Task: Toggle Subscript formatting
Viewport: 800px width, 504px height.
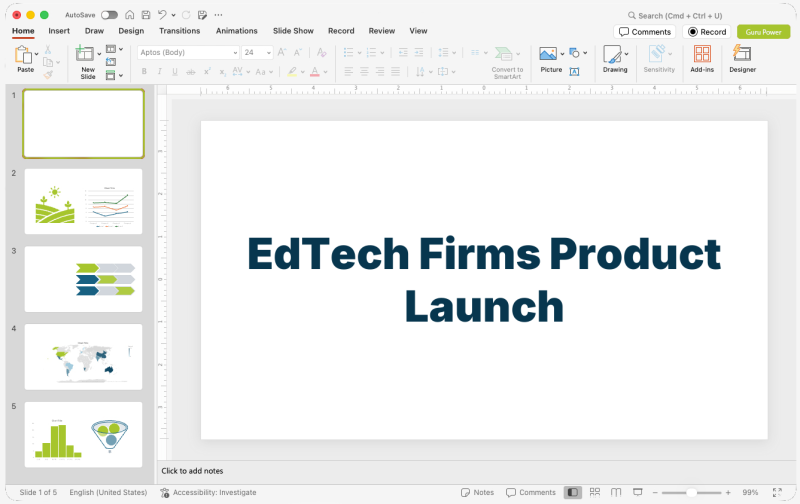Action: click(222, 72)
